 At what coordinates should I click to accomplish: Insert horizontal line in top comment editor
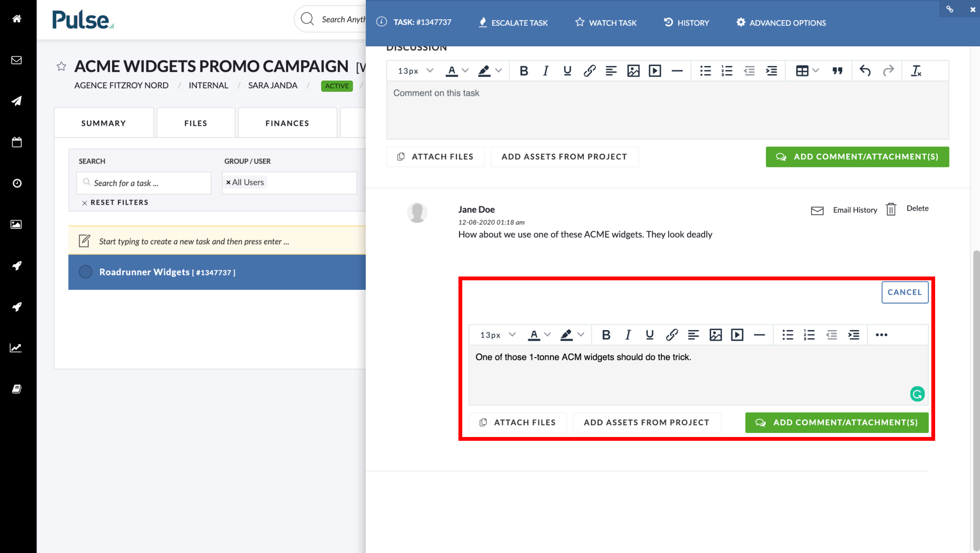click(x=677, y=71)
